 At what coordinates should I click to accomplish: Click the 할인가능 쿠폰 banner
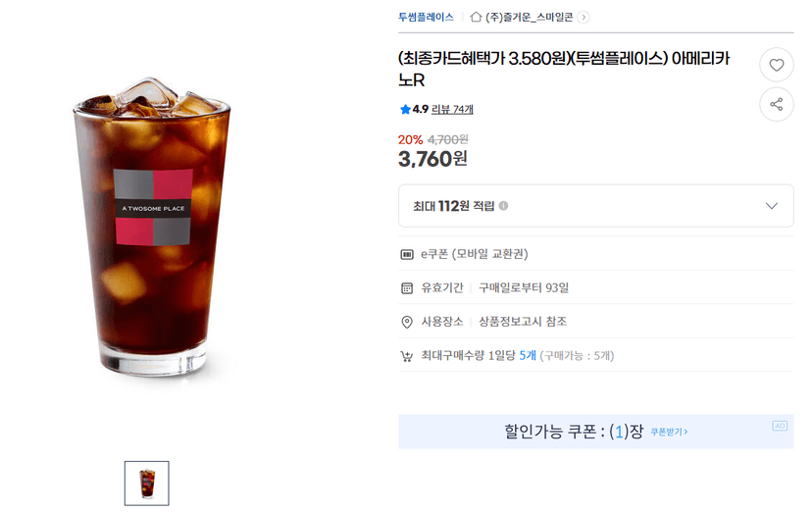(x=595, y=432)
